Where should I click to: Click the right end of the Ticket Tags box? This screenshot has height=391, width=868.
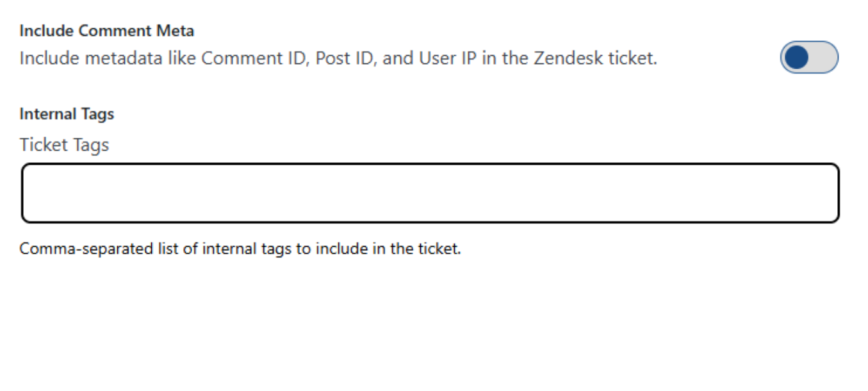[x=830, y=193]
